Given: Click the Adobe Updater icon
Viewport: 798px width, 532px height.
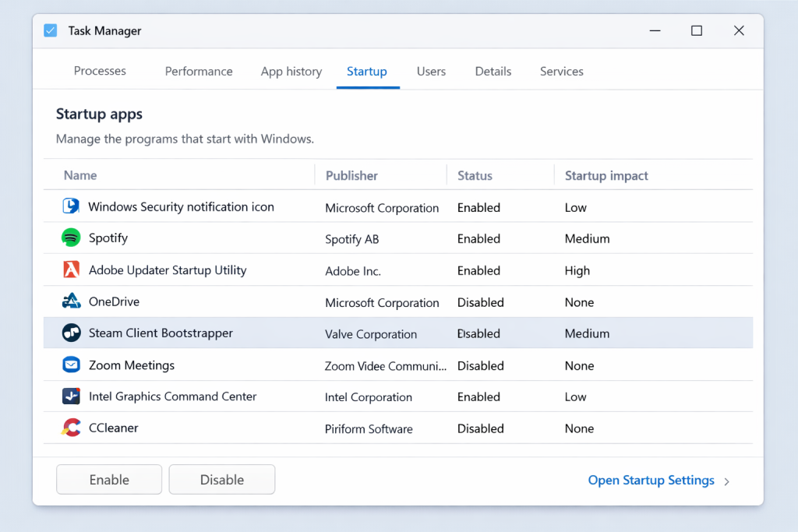Looking at the screenshot, I should tap(72, 270).
